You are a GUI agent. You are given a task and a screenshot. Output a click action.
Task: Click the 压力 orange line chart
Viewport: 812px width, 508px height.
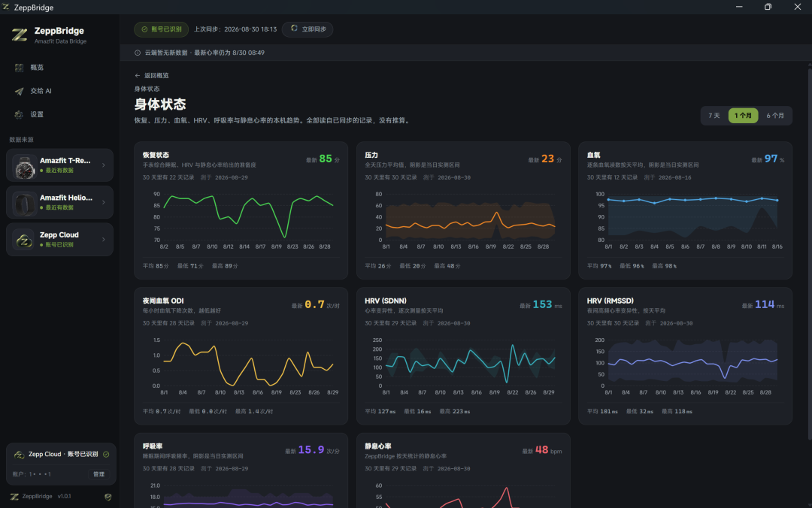point(470,222)
